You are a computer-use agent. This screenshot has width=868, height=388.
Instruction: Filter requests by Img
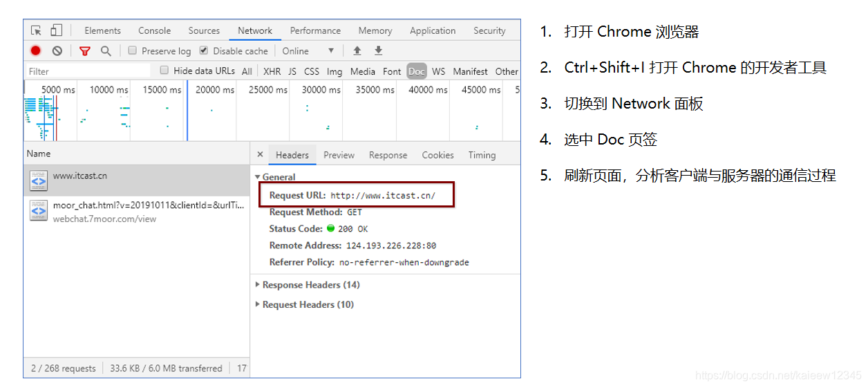click(x=334, y=71)
